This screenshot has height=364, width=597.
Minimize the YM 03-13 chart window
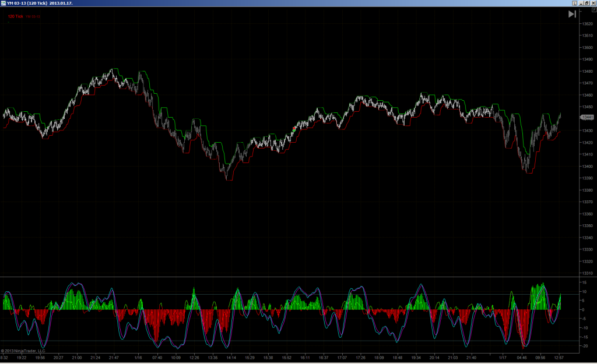point(581,3)
